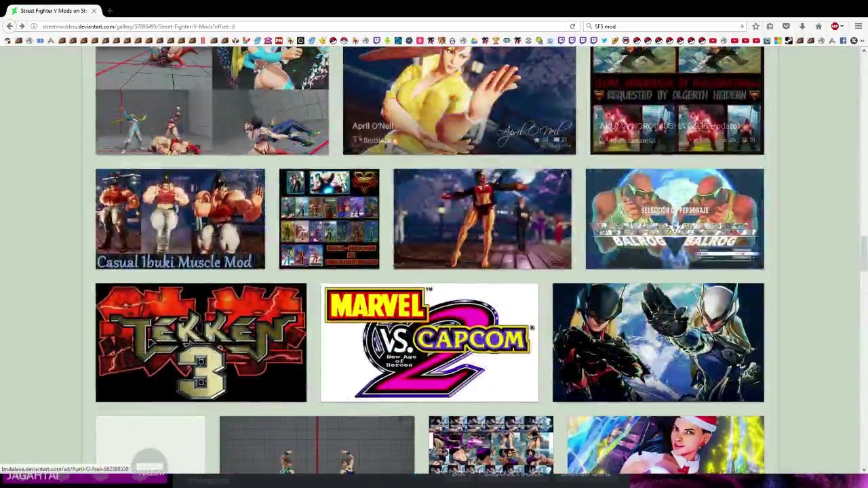This screenshot has height=488, width=868.
Task: Expand the Adblock Plus dropdown arrow
Action: (x=842, y=26)
